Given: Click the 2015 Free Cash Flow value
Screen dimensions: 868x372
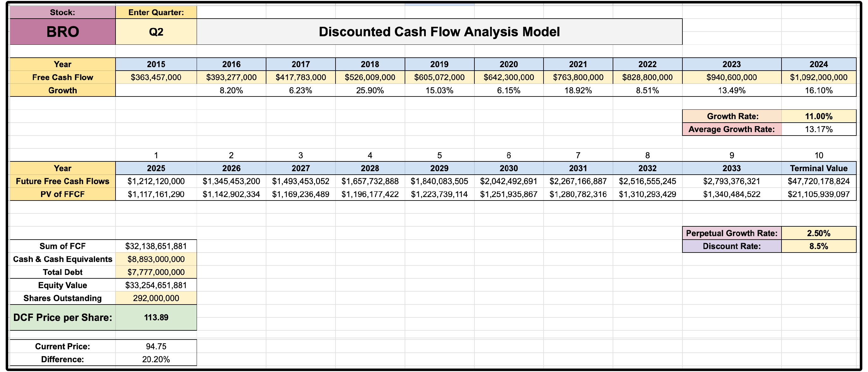Looking at the screenshot, I should [156, 77].
